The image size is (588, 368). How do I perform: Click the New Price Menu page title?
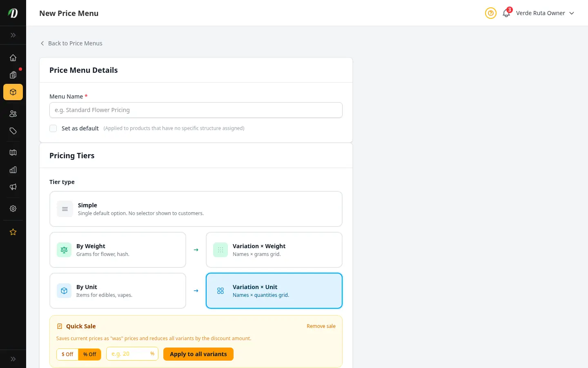point(69,13)
